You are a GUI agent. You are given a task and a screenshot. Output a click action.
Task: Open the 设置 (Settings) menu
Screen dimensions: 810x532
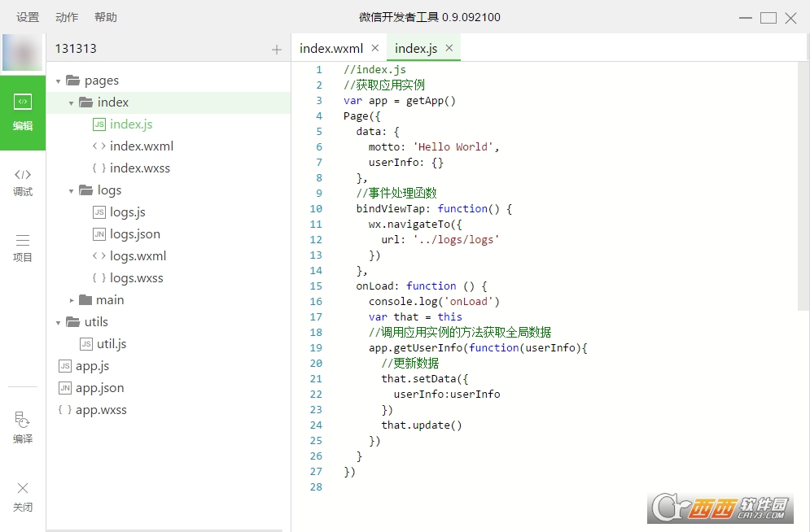pos(28,17)
